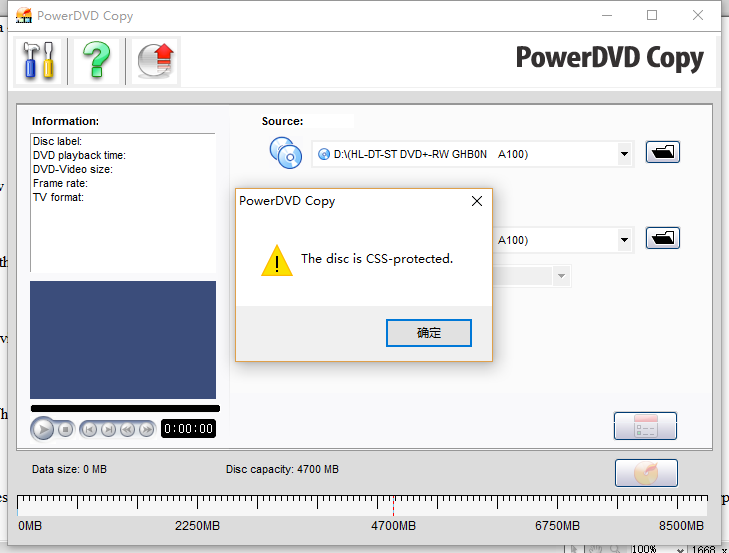Open the disabled dropdown below destination

[x=561, y=276]
